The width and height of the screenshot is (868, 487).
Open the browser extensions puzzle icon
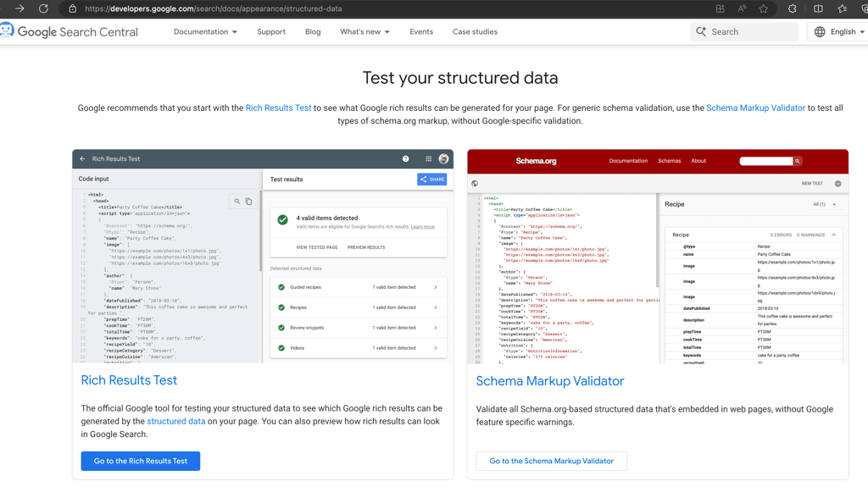pos(792,8)
